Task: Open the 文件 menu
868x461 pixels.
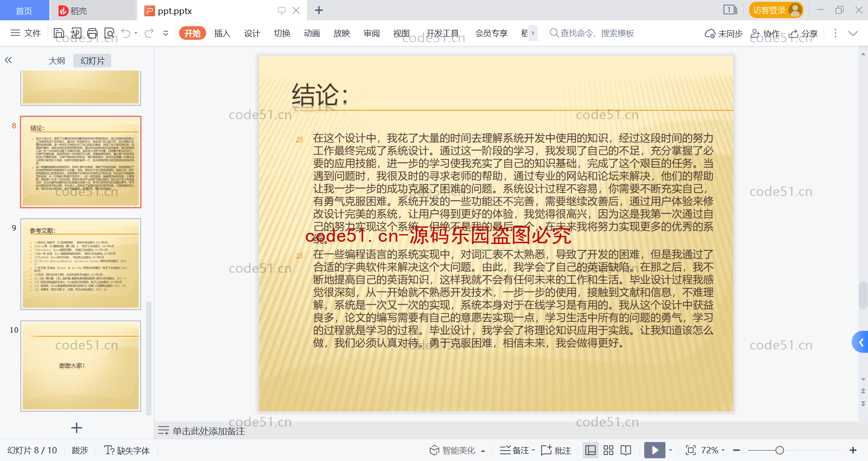Action: point(26,33)
